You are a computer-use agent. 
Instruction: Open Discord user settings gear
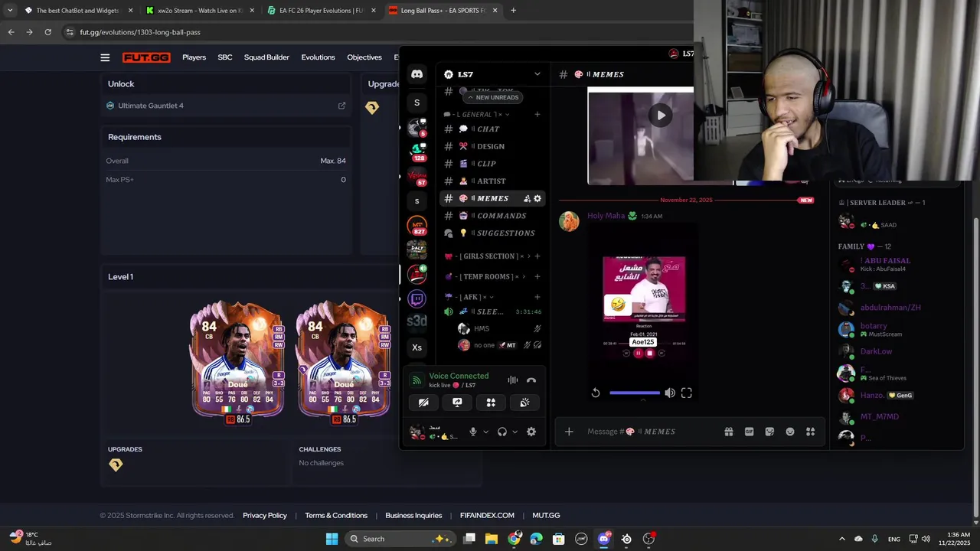point(531,432)
